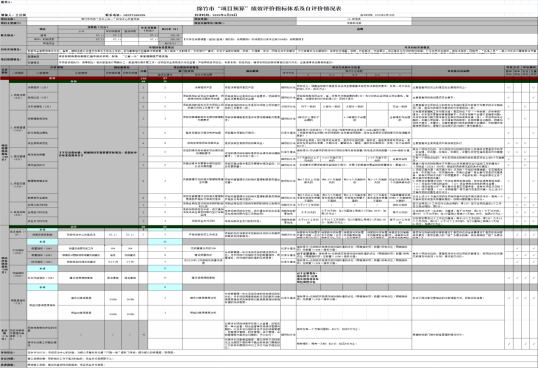Select the third-from-bottom summary row text cell
Viewport: 538px width, 368px height.
coord(282,353)
